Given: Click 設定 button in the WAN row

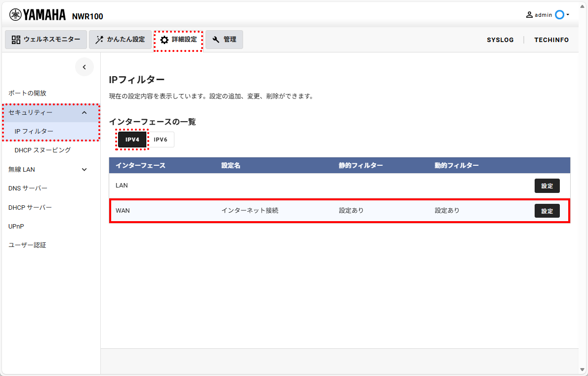Looking at the screenshot, I should coord(547,211).
